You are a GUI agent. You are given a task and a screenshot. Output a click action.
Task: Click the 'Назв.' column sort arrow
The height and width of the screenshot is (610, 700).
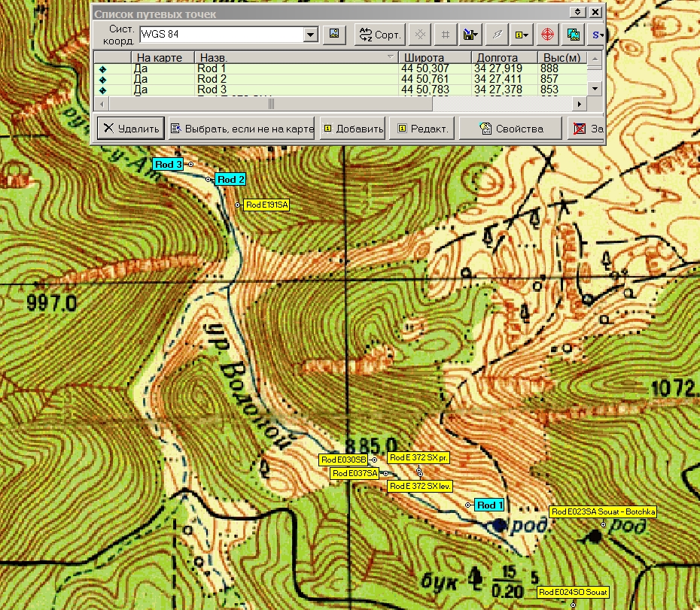coord(391,57)
